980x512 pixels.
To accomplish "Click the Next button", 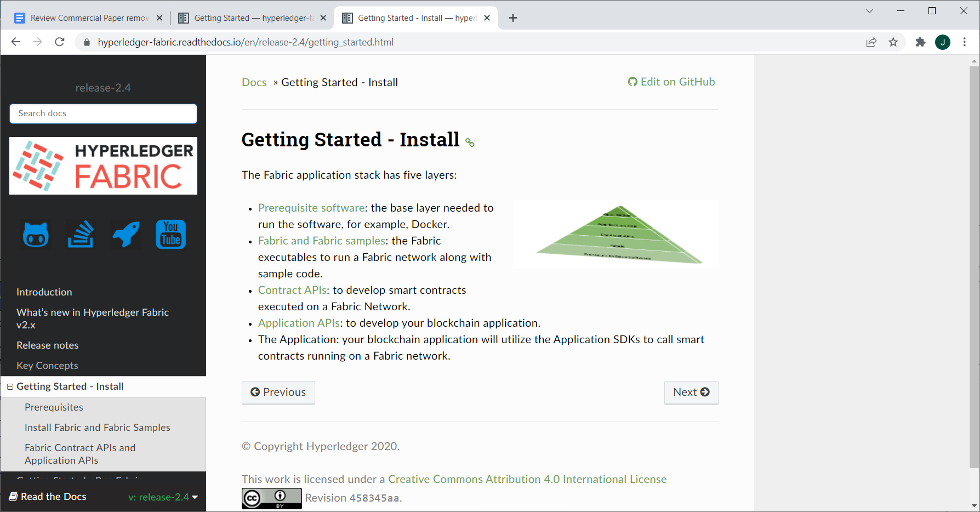I will click(x=691, y=392).
